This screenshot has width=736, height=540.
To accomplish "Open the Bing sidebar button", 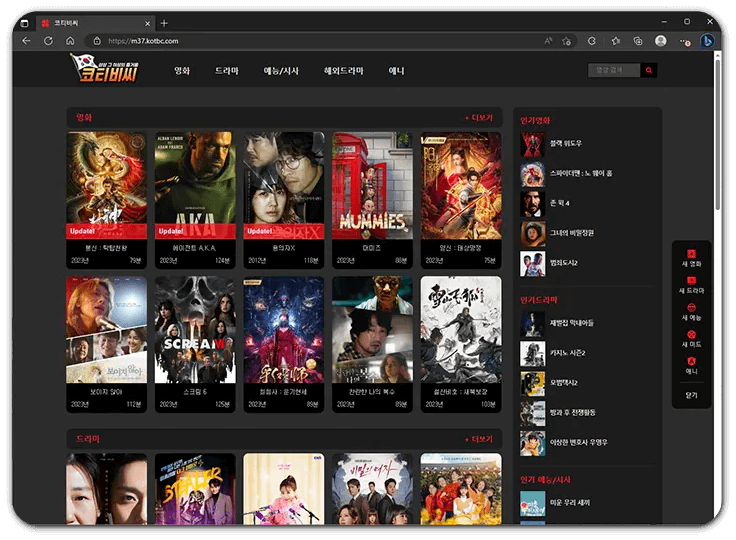I will click(707, 41).
